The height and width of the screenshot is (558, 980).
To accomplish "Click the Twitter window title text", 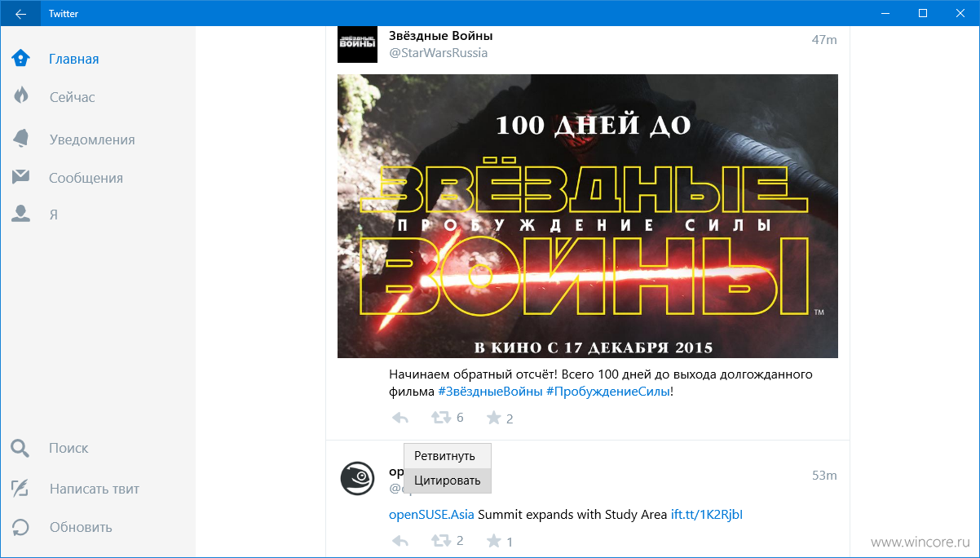I will tap(64, 14).
